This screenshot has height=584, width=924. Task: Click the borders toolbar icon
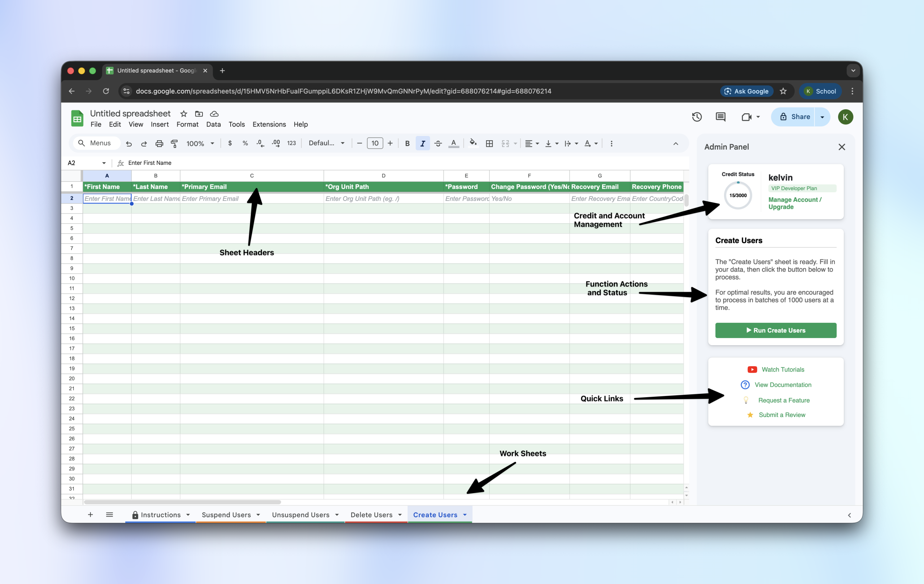(489, 144)
